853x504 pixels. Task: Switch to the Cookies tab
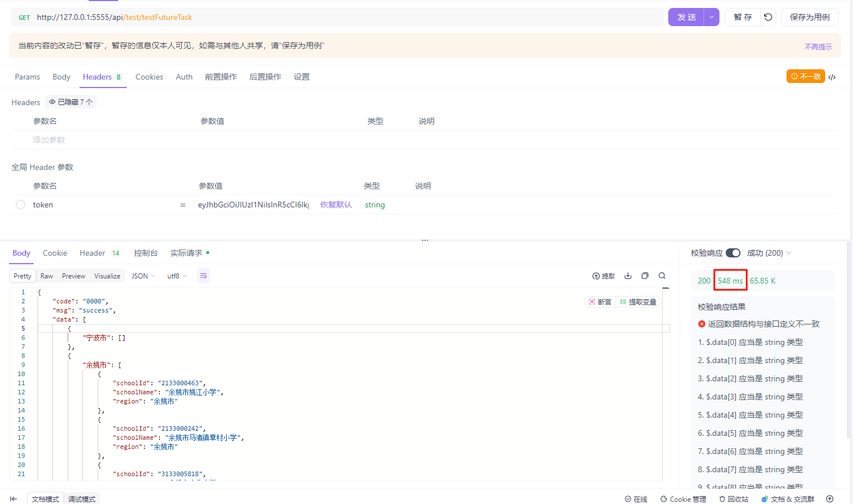click(x=149, y=77)
